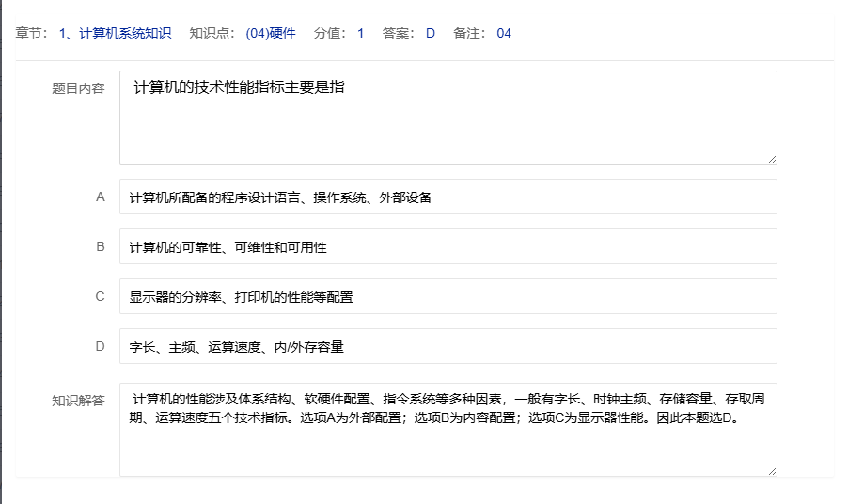Image resolution: width=848 pixels, height=504 pixels.
Task: Click the 知识解答 field label
Action: pyautogui.click(x=78, y=401)
